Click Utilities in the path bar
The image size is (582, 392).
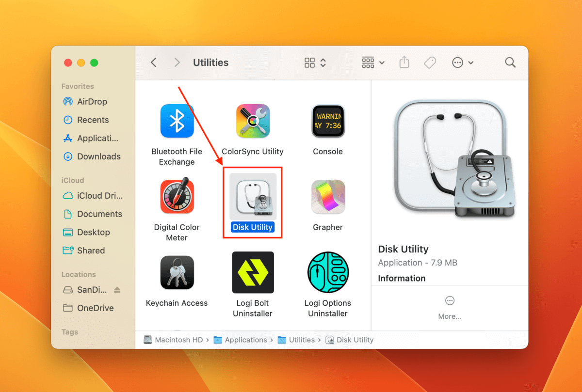pos(296,340)
